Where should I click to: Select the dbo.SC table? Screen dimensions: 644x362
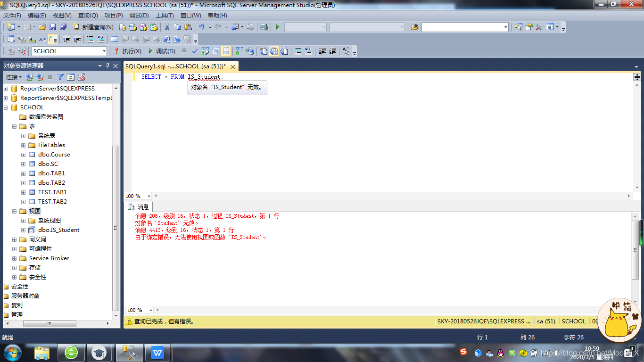[x=48, y=164]
